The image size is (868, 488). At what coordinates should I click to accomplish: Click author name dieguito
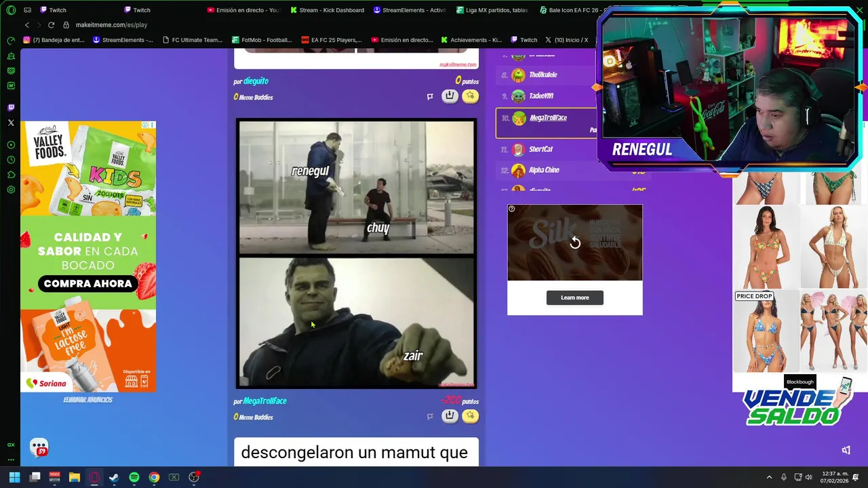256,81
